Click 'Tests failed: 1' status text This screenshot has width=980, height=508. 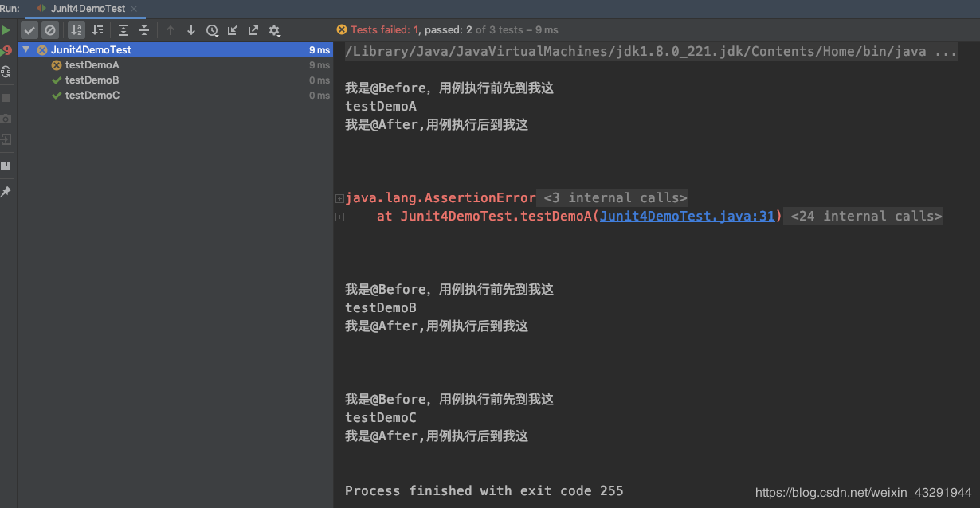pyautogui.click(x=385, y=29)
